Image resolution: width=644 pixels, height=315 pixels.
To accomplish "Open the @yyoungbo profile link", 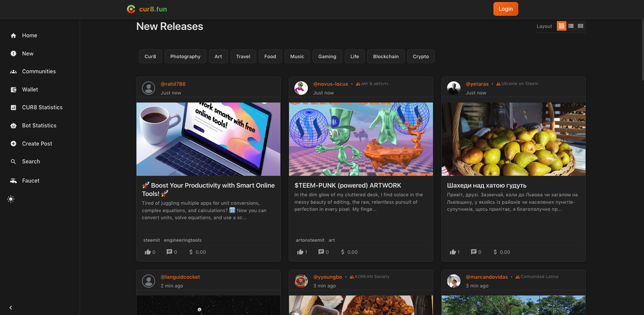I will [x=328, y=277].
